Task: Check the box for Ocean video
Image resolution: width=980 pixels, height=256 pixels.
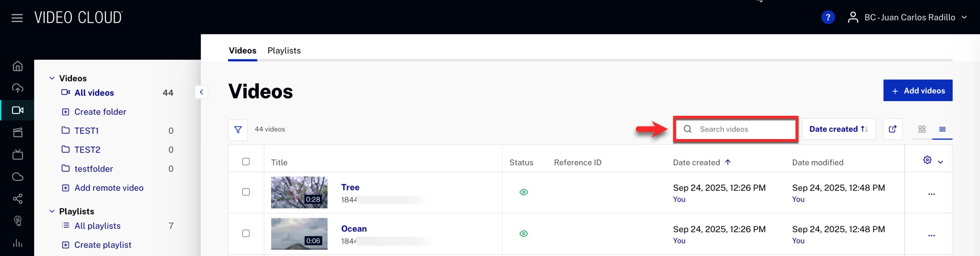Action: [246, 233]
